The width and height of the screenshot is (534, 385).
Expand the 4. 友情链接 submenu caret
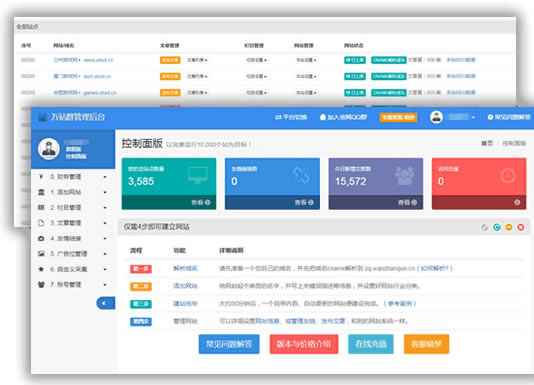click(105, 238)
